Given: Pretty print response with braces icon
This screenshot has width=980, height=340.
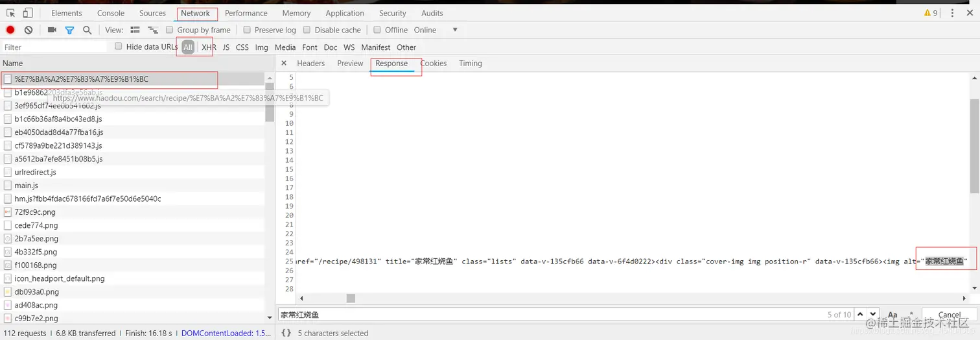Looking at the screenshot, I should point(286,333).
